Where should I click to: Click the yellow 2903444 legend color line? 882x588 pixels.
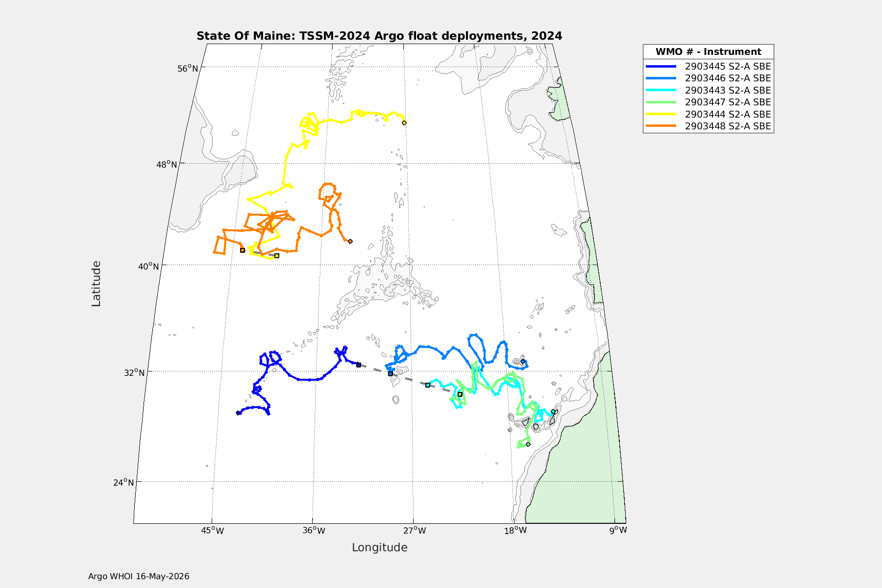point(661,114)
